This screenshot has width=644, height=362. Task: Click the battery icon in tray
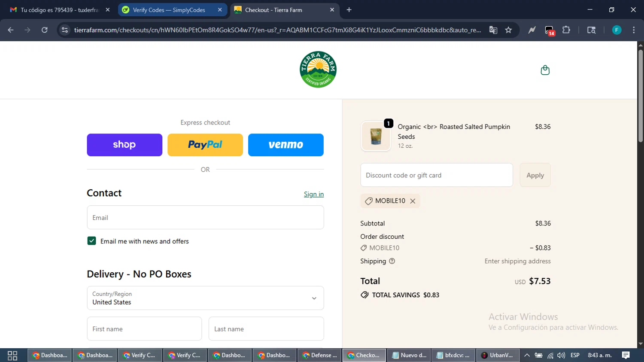pyautogui.click(x=538, y=356)
